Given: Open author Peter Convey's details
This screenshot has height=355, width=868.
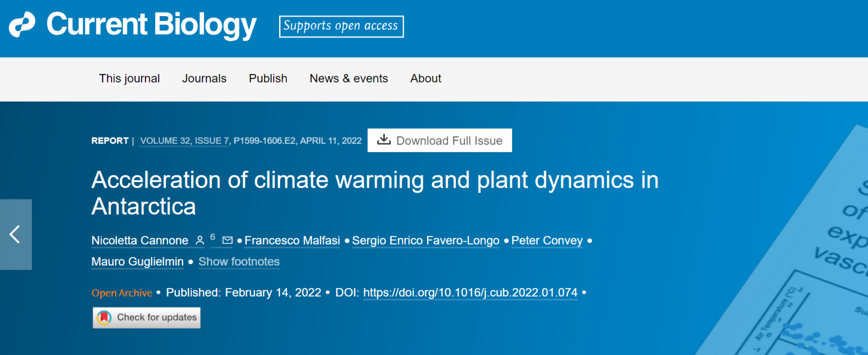Looking at the screenshot, I should coord(547,241).
